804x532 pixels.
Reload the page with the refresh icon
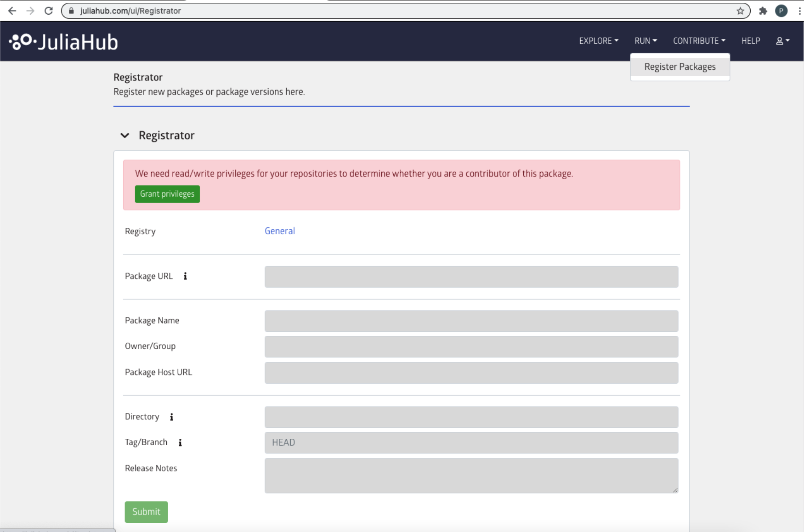(x=49, y=11)
